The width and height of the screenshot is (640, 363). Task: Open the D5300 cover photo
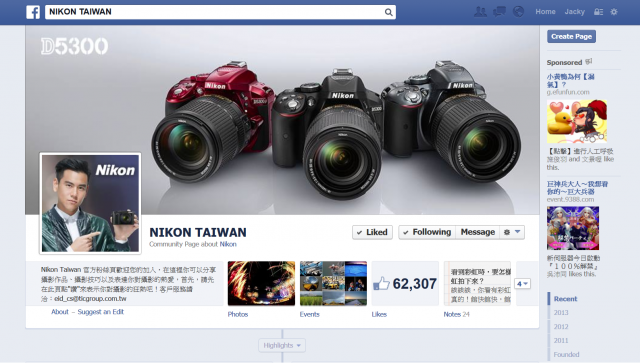(282, 120)
